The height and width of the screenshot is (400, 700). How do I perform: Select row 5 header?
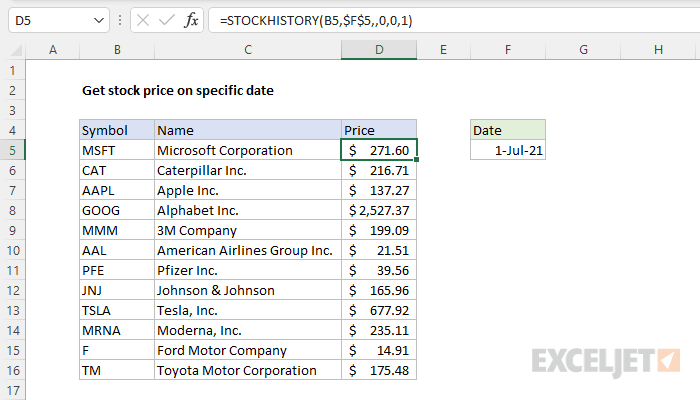(12, 150)
